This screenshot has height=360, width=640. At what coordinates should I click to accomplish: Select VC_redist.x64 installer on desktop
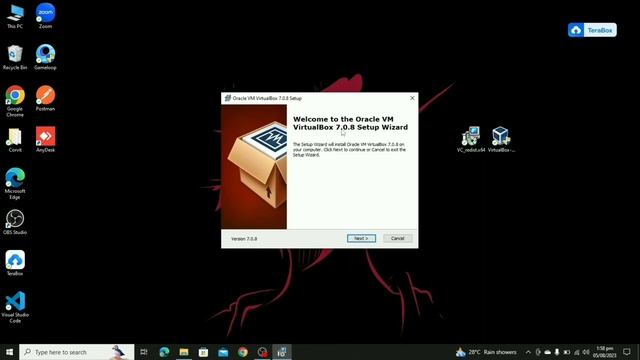(x=471, y=140)
